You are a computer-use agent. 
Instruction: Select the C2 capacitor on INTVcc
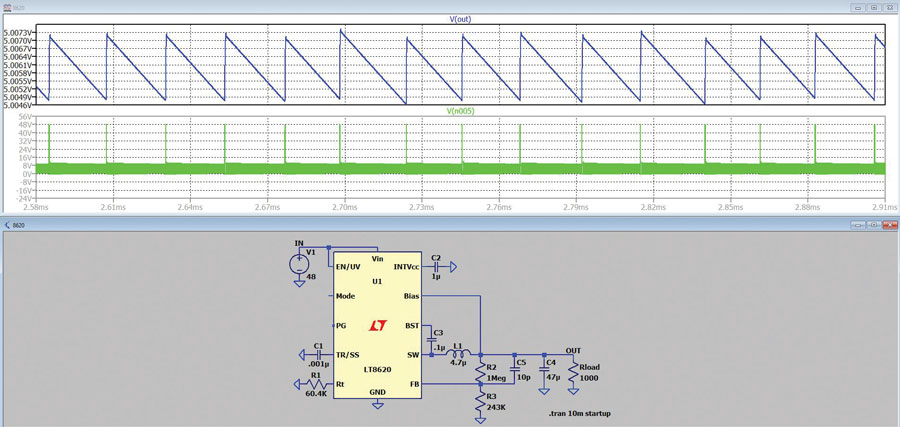pos(436,267)
